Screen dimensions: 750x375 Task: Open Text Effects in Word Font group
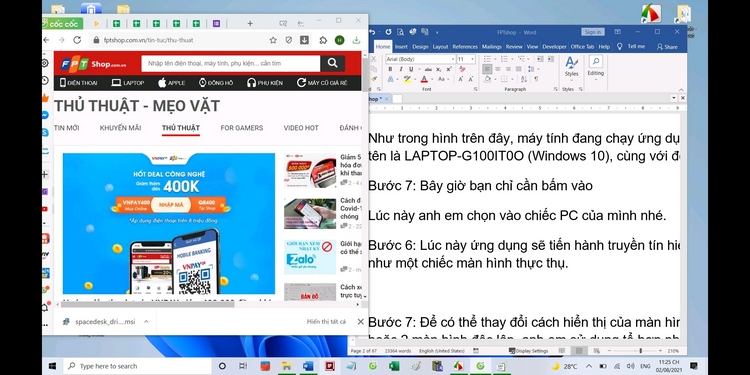(390, 79)
